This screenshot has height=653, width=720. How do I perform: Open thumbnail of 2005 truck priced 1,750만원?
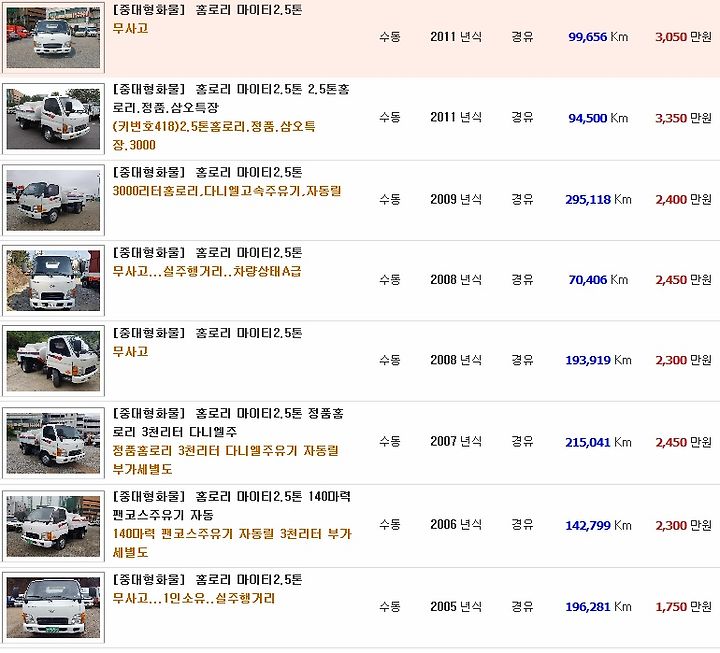53,608
